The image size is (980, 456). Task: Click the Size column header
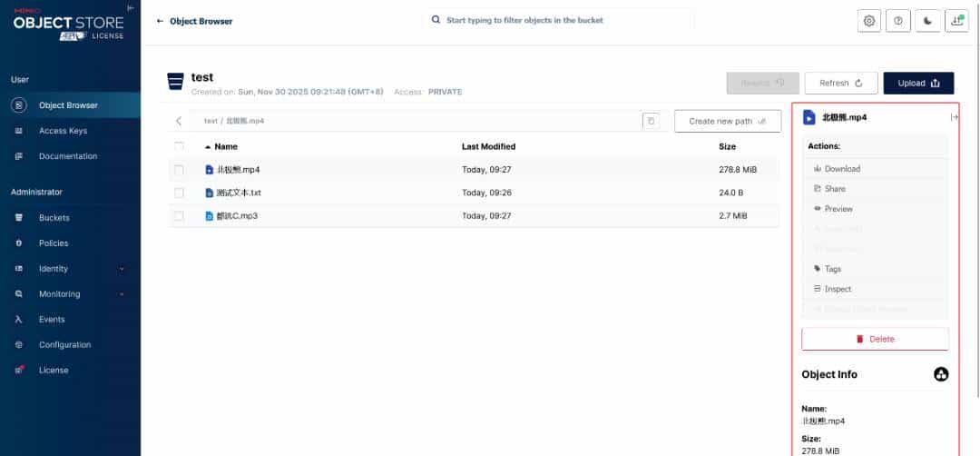728,147
